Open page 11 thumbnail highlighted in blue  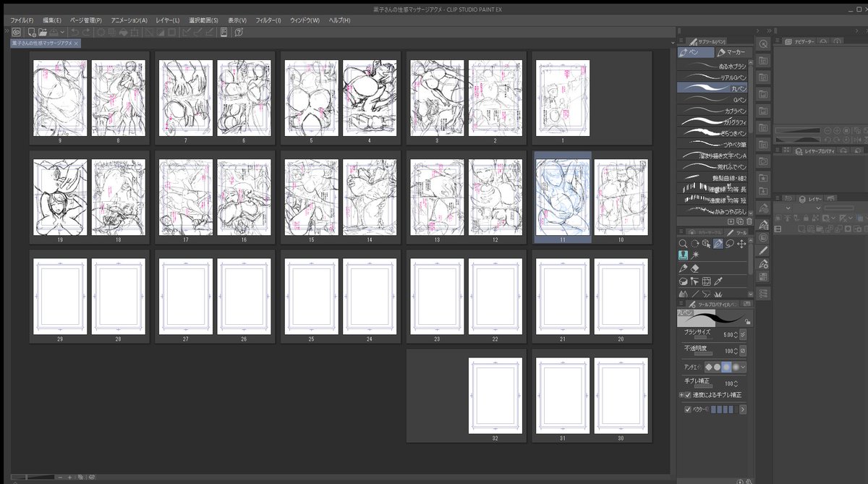[563, 198]
